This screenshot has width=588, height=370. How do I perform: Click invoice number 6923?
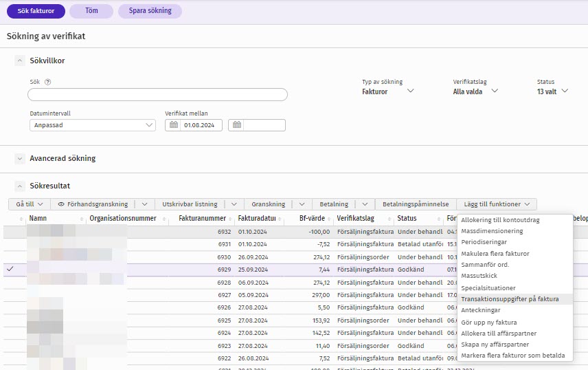coord(224,346)
